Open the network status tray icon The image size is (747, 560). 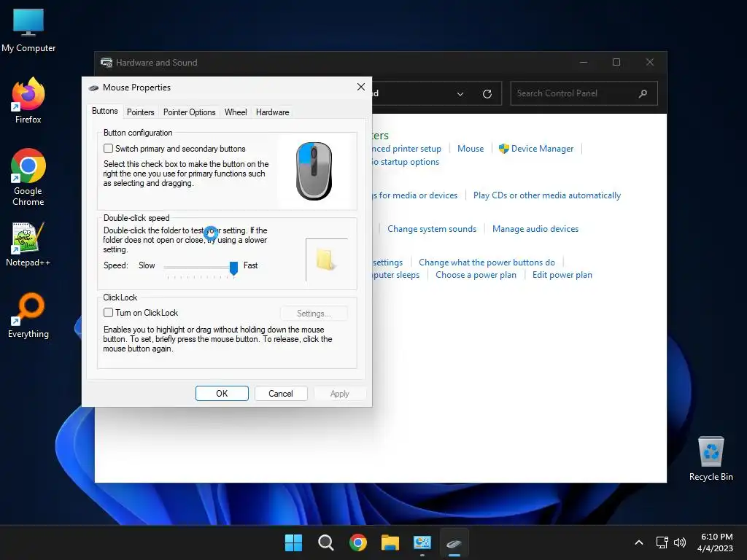[662, 542]
